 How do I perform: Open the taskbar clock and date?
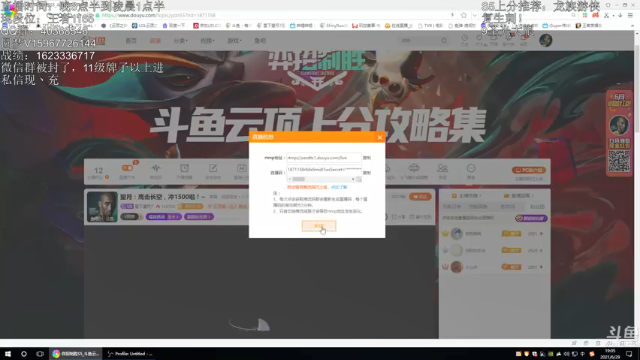coord(610,354)
